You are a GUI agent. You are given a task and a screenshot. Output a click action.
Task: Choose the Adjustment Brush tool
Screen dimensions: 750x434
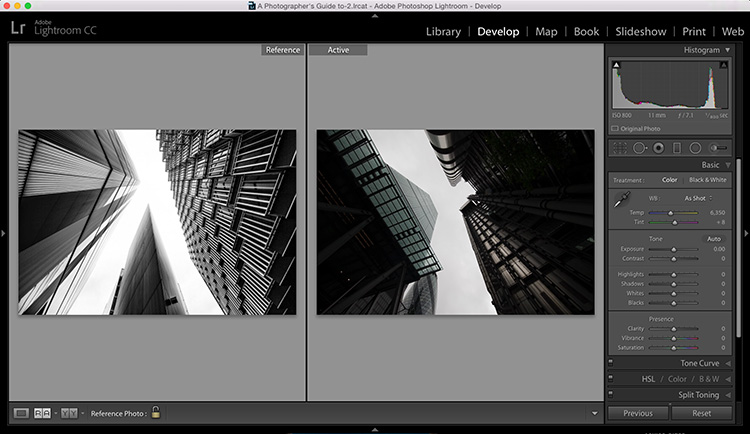click(x=718, y=148)
